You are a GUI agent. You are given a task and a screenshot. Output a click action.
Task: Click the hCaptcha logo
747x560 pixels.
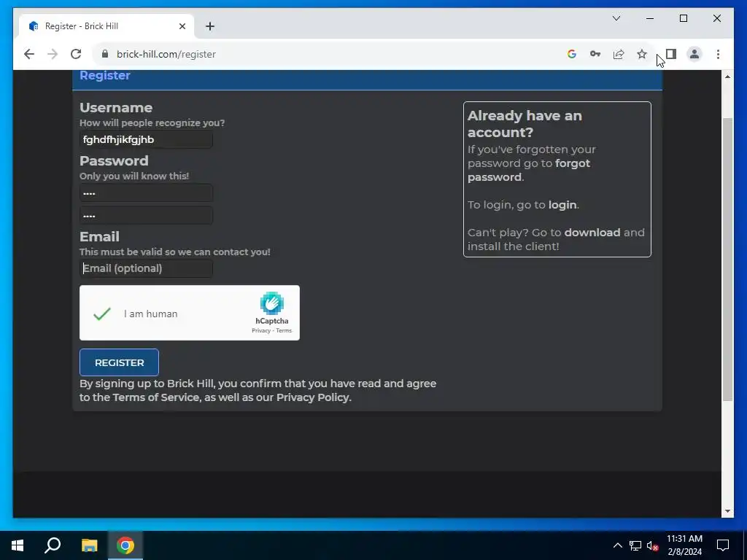(x=272, y=303)
